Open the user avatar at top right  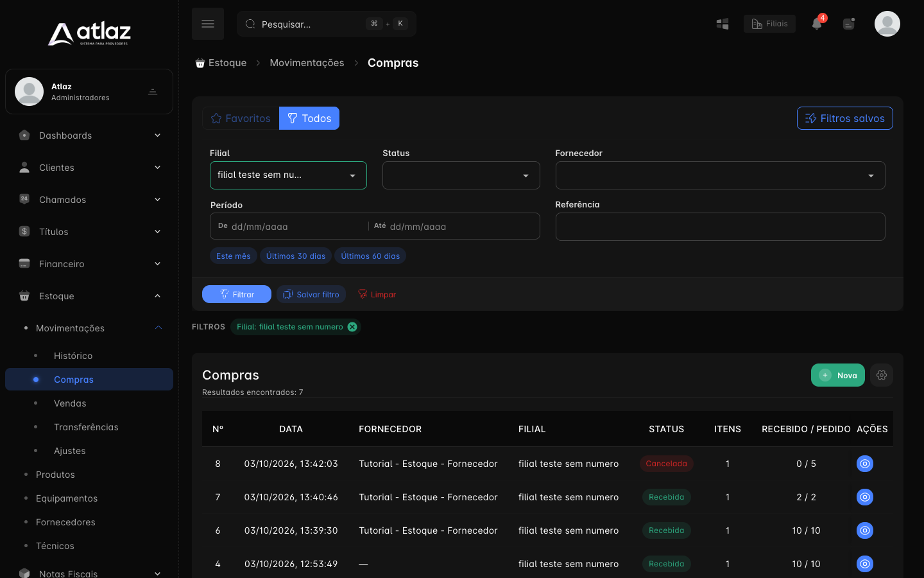click(x=887, y=24)
